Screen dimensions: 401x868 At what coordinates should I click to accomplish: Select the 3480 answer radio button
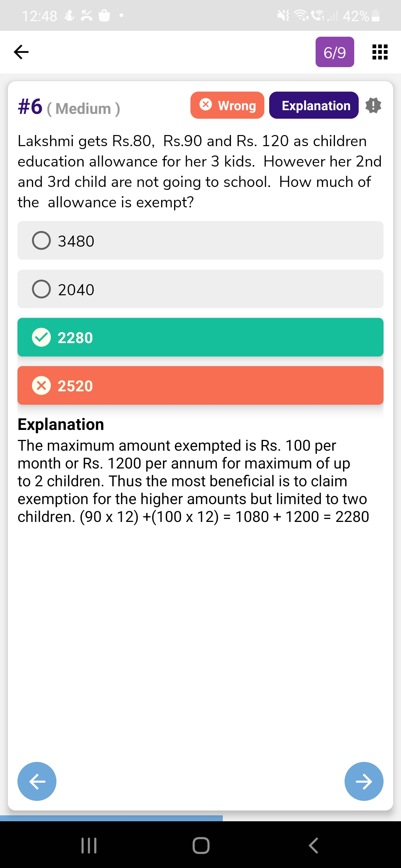coord(42,241)
